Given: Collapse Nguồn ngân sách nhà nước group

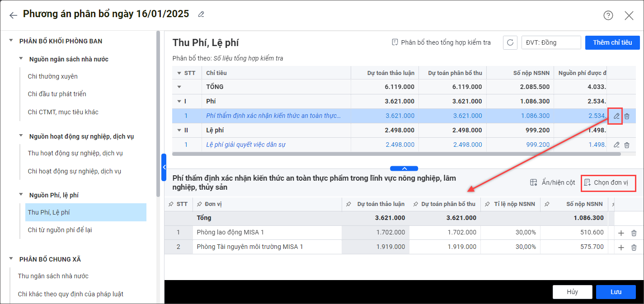Looking at the screenshot, I should pos(21,59).
